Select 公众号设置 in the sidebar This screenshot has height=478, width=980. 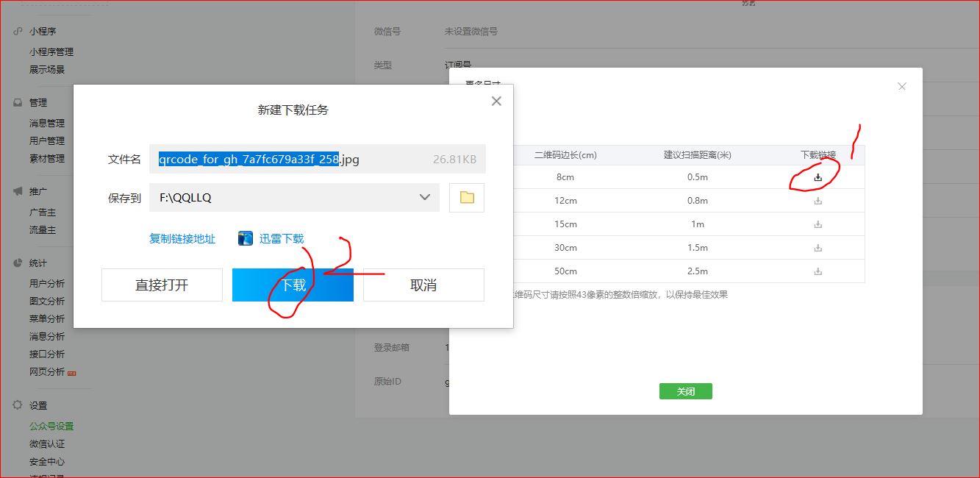point(51,426)
